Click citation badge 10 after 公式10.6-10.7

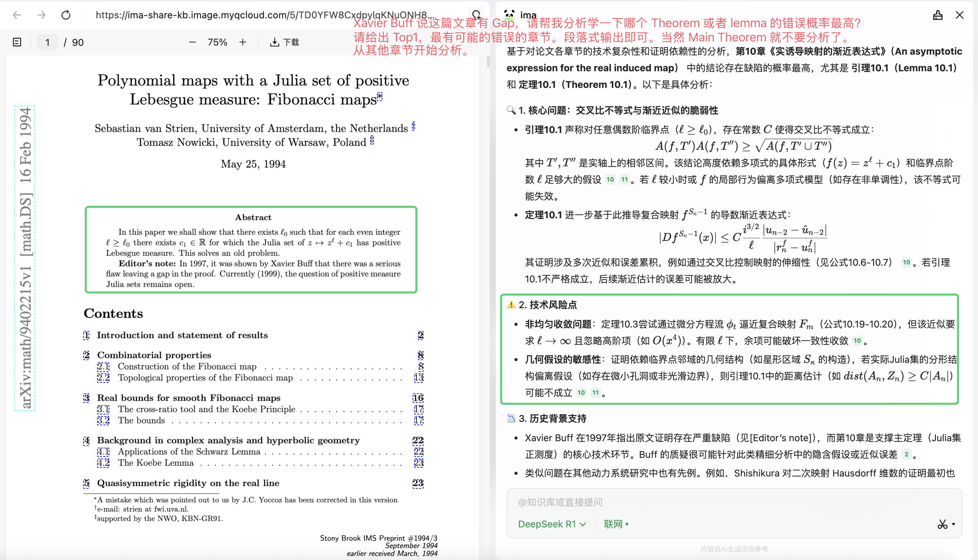coord(906,263)
